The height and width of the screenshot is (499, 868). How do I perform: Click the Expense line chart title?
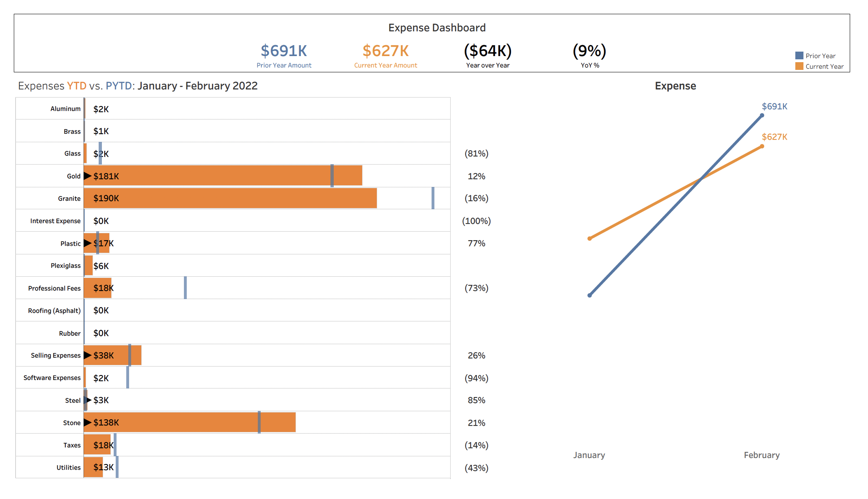point(676,86)
